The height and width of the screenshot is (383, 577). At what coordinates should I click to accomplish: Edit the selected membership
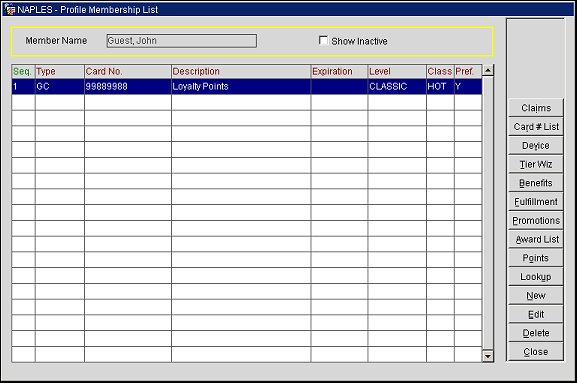pos(536,314)
